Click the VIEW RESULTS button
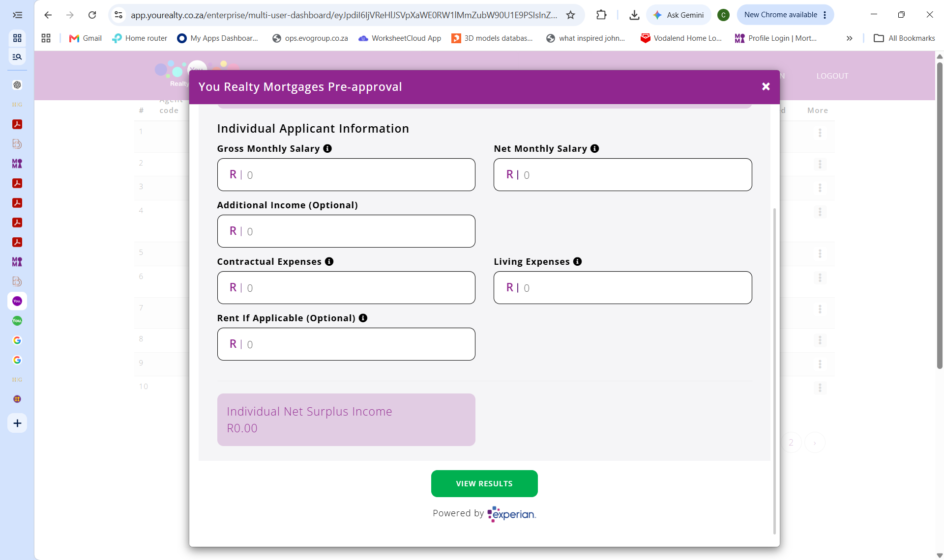The width and height of the screenshot is (944, 560). tap(484, 483)
